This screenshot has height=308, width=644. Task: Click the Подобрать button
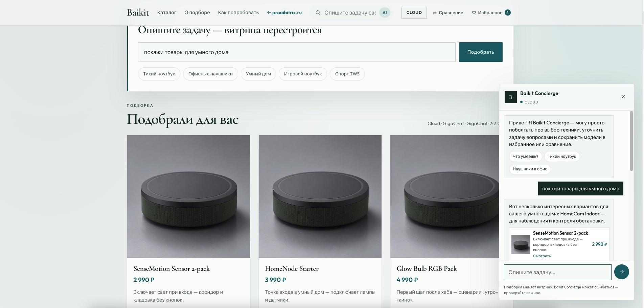pos(481,52)
